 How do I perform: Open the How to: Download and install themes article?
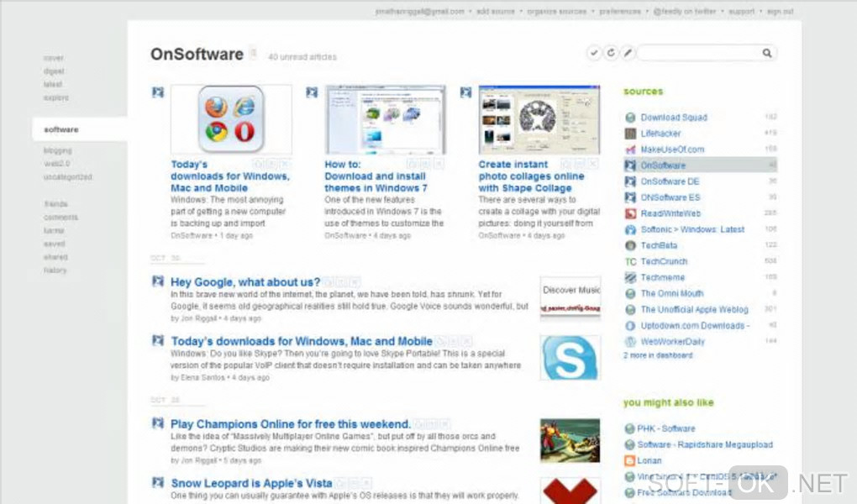[376, 176]
